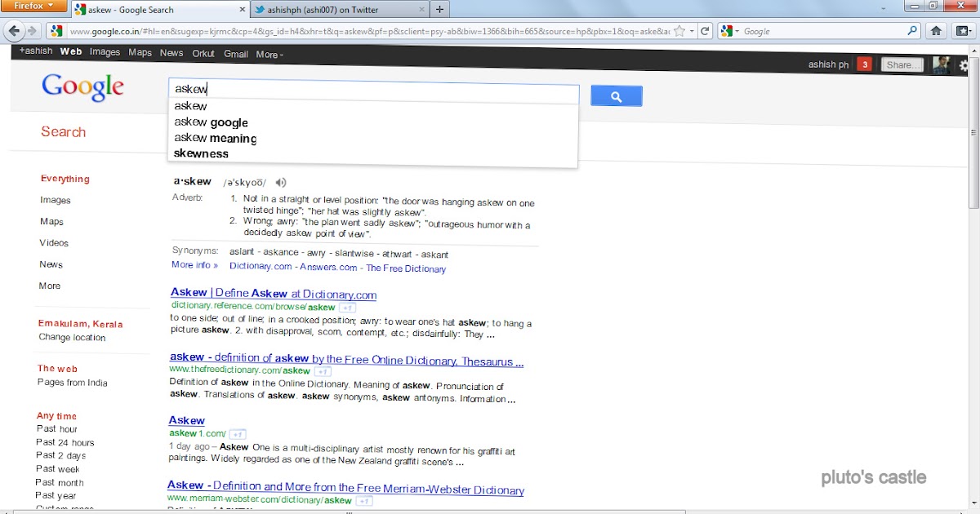Image resolution: width=980 pixels, height=514 pixels.
Task: Click Share... button in Google bar
Action: (902, 64)
